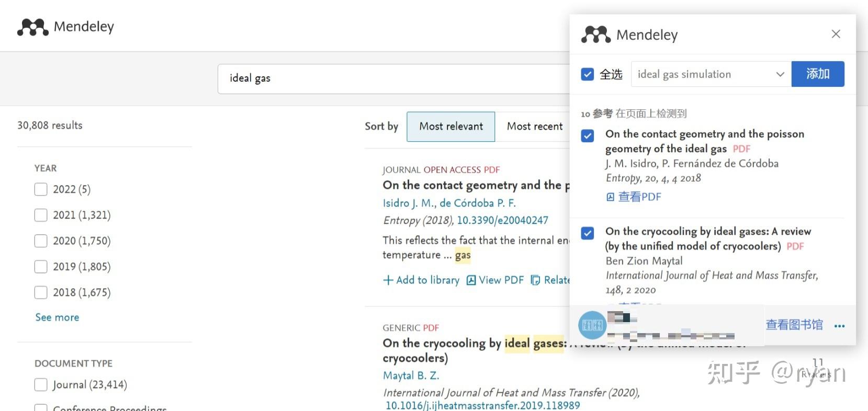Open the DOI link 10.3390/e20040247
The image size is (868, 411).
[x=502, y=220]
